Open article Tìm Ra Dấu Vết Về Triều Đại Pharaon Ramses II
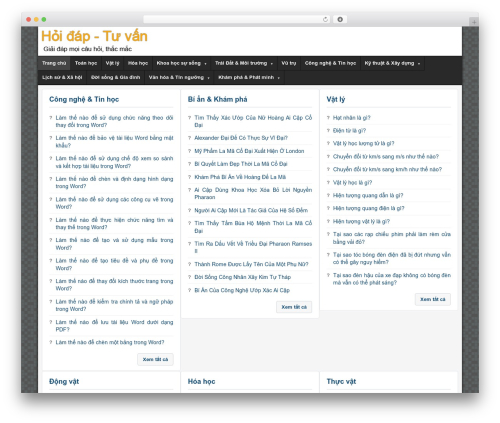The height and width of the screenshot is (423, 500). 253,247
